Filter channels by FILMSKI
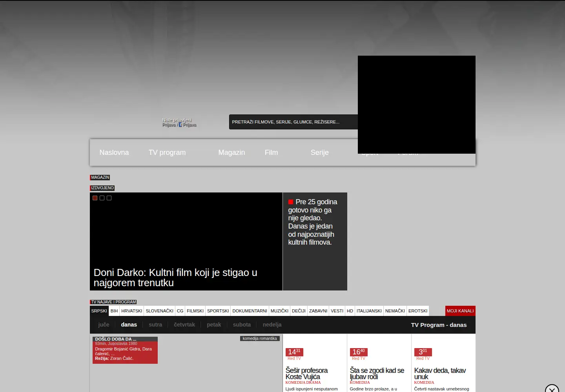This screenshot has height=392, width=565. 195,311
